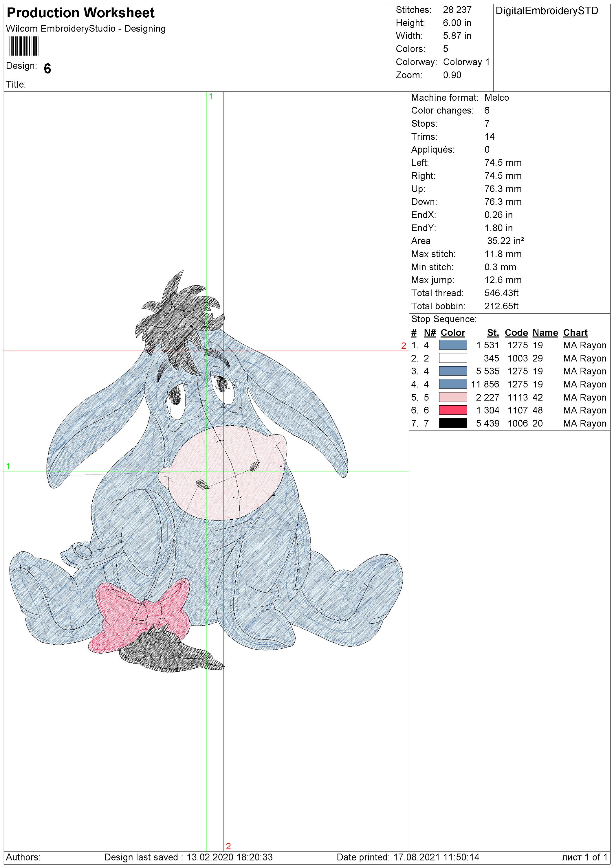This screenshot has height=868, width=614.
Task: Select red hoop guide marker 2
Action: coord(405,345)
